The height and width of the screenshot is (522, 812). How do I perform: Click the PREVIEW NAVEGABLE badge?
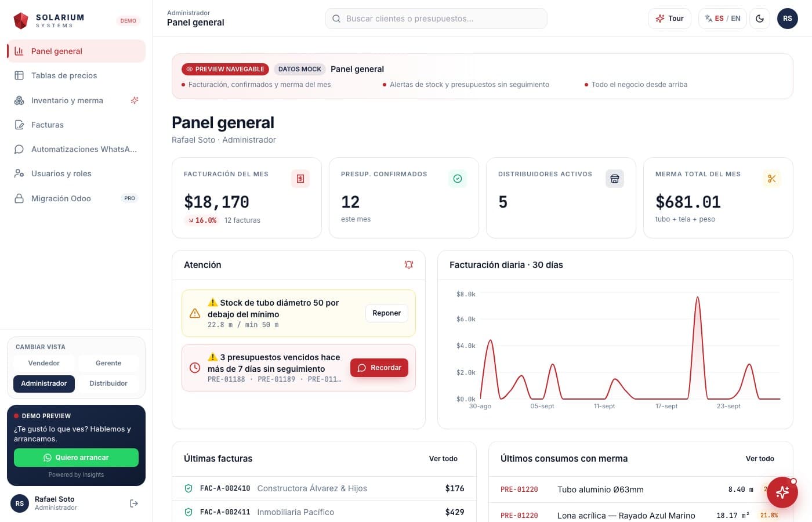pyautogui.click(x=225, y=69)
